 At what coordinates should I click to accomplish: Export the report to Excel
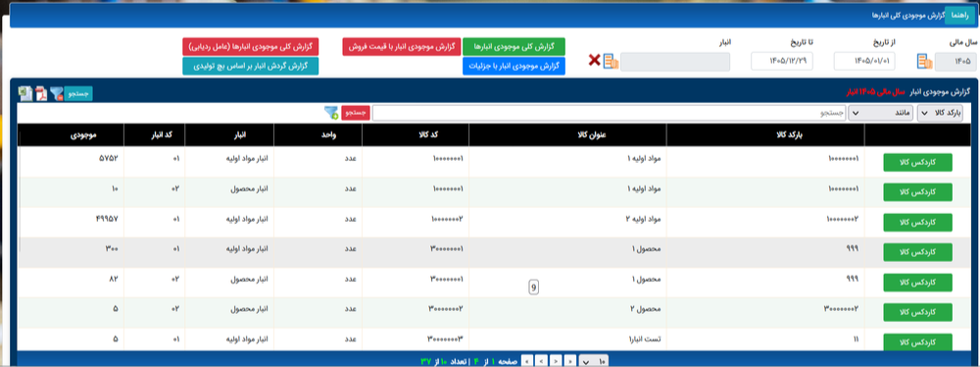coord(25,94)
